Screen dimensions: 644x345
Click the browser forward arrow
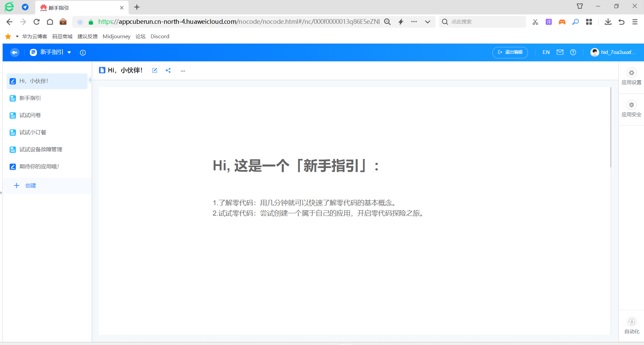click(x=23, y=22)
